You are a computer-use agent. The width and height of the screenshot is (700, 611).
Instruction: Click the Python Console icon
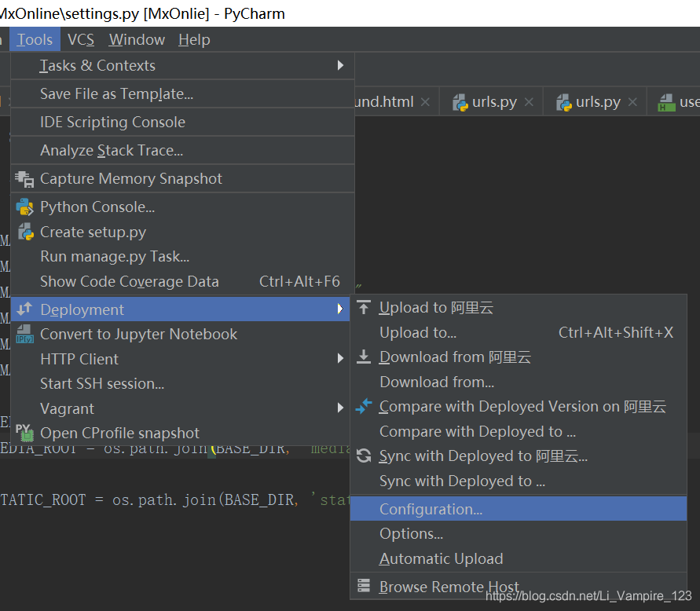click(24, 207)
